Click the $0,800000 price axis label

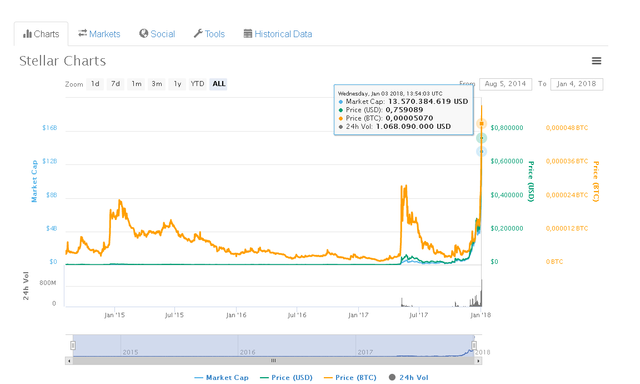[507, 128]
